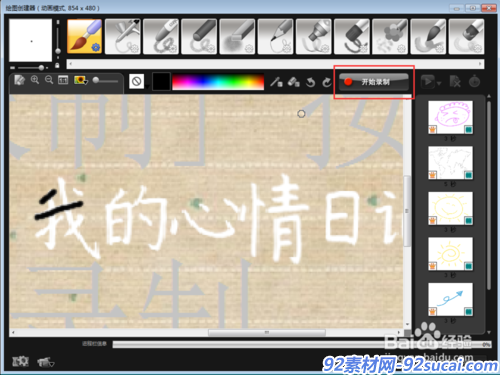Play the selected gallery animation

(x=428, y=82)
